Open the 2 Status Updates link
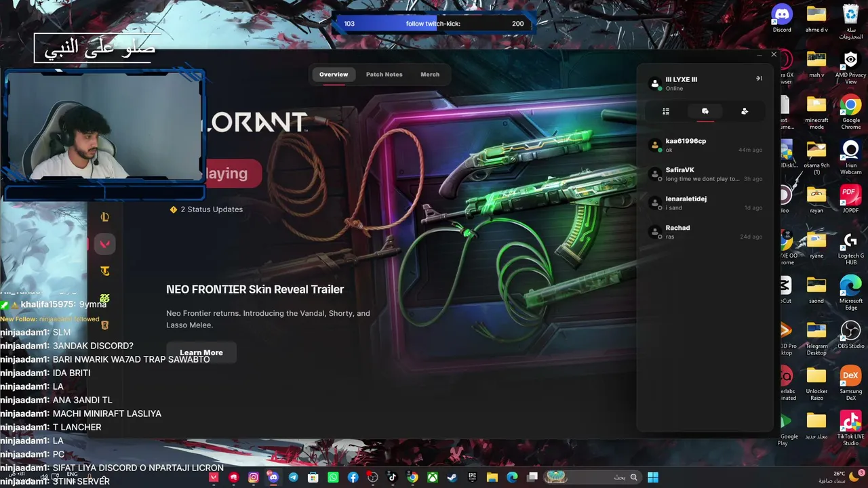 206,209
